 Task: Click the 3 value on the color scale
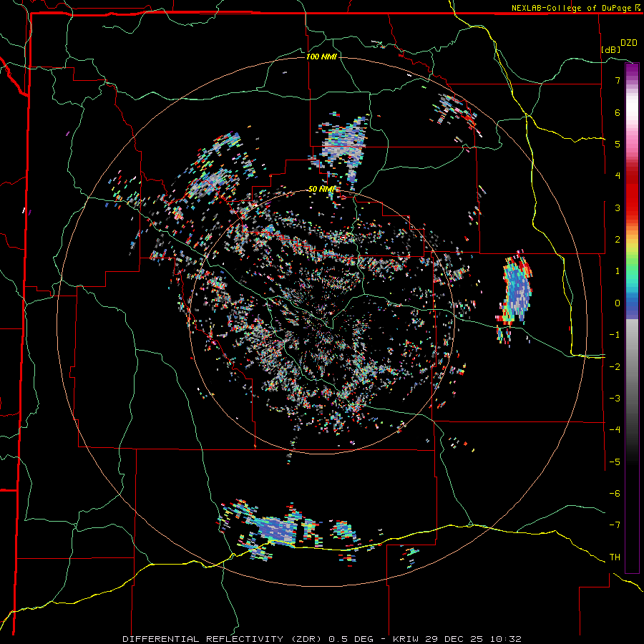point(618,208)
